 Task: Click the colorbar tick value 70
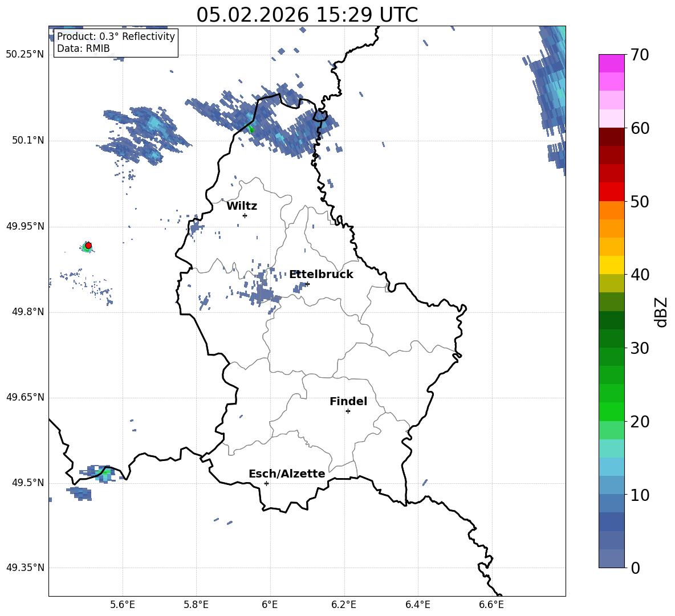pos(640,55)
